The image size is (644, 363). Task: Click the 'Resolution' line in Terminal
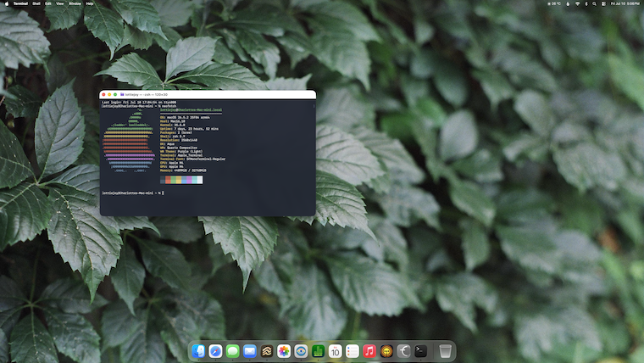[179, 140]
